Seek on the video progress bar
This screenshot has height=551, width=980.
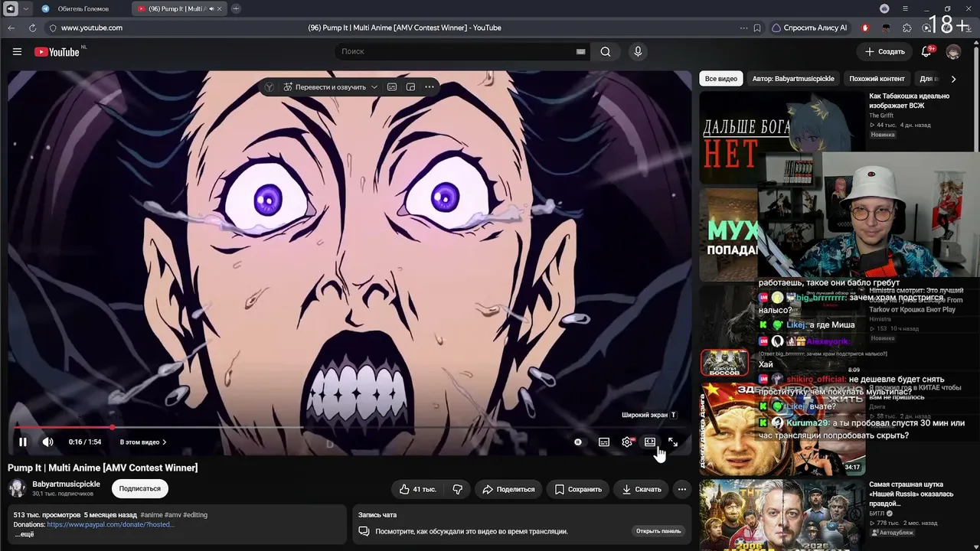(x=350, y=427)
